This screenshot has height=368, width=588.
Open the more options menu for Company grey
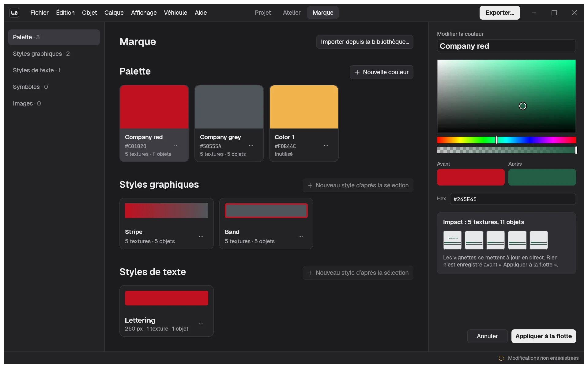tap(251, 145)
